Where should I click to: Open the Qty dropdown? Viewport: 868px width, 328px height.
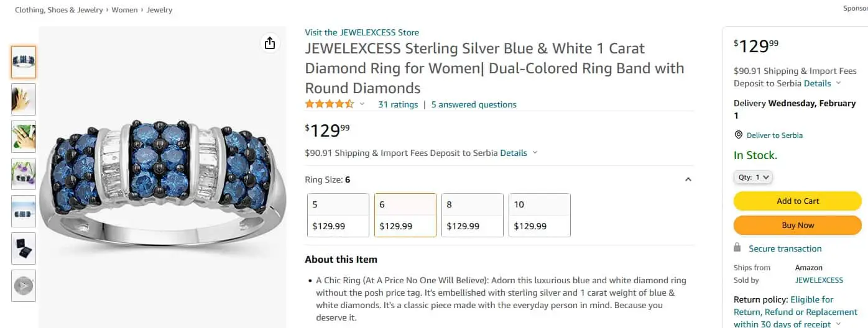[754, 177]
